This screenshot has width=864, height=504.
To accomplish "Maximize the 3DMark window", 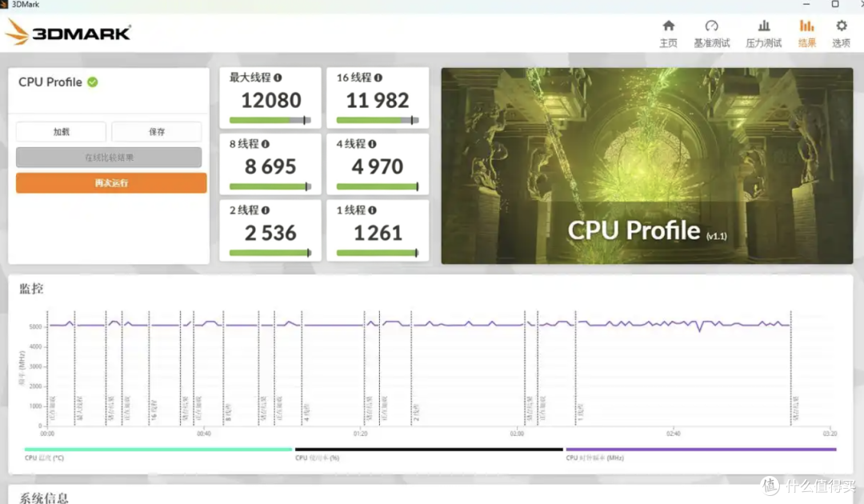I will pyautogui.click(x=835, y=5).
